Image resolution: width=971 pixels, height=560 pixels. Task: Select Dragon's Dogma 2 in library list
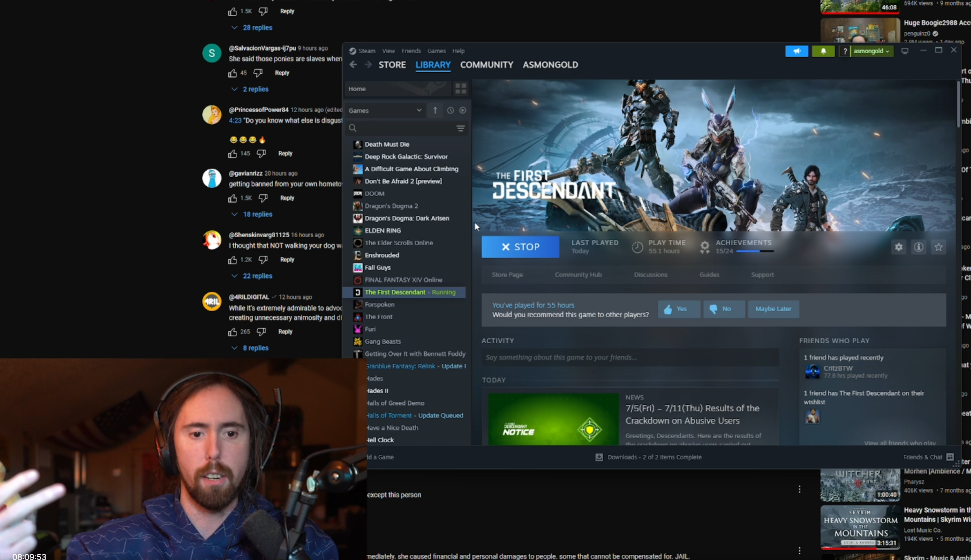point(391,206)
